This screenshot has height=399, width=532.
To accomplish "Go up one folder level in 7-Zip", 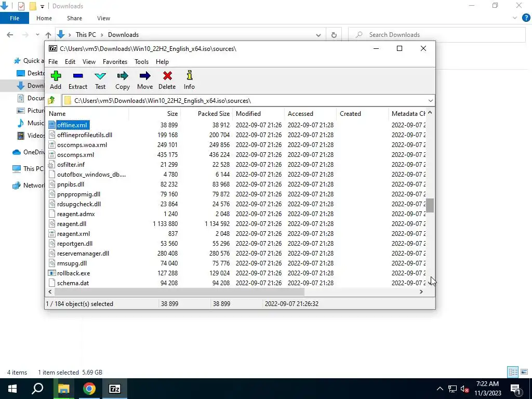I will [51, 100].
